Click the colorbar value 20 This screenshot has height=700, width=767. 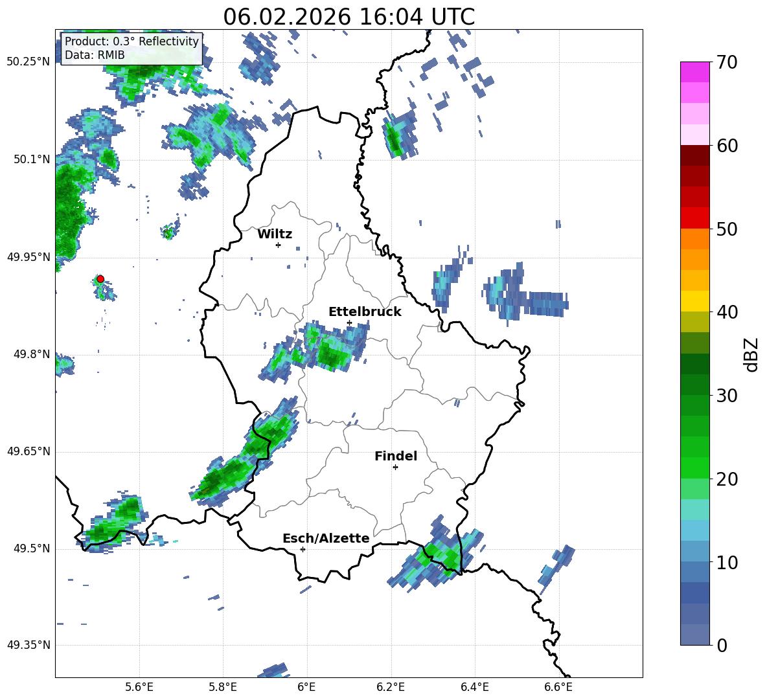coord(727,479)
